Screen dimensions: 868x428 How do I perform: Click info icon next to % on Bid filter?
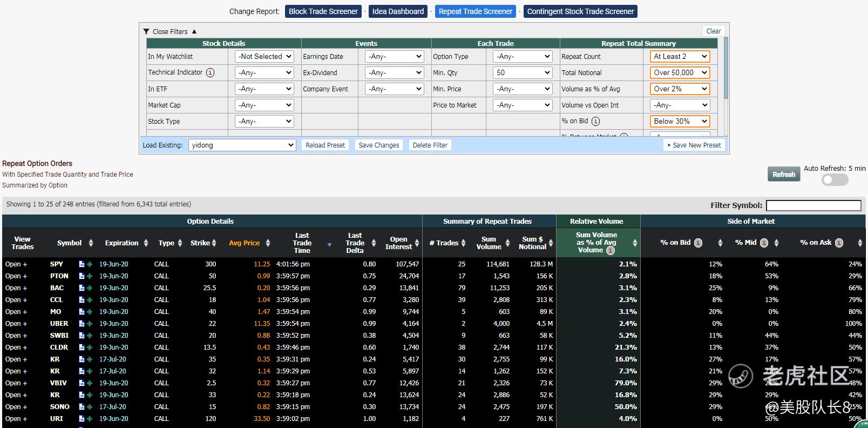[x=595, y=121]
